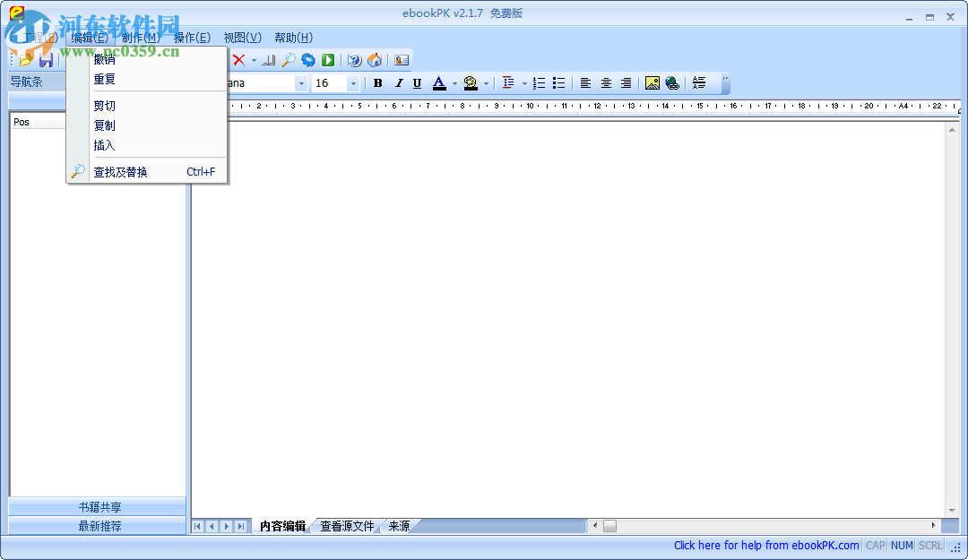The image size is (968, 560).
Task: Click the help book icon on the toolbar
Action: [x=353, y=59]
